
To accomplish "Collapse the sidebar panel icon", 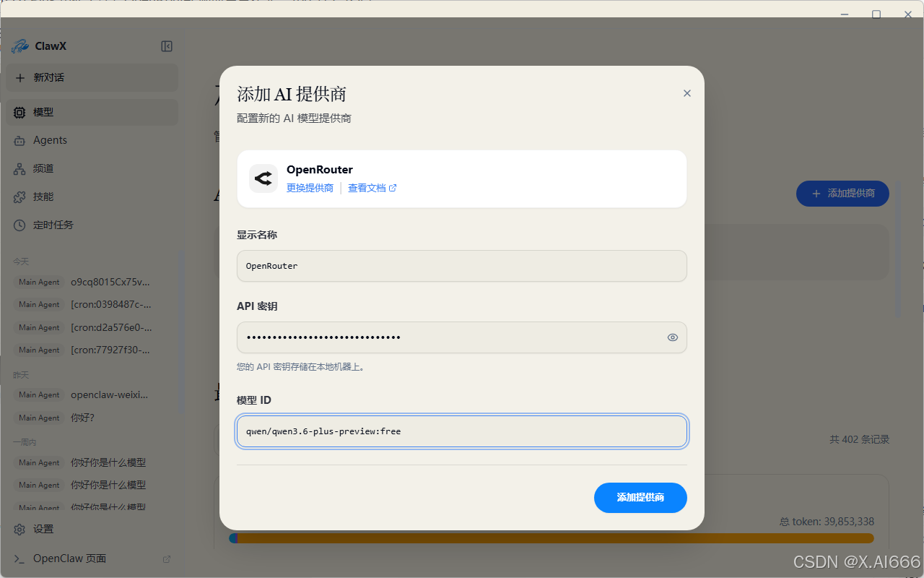I will [167, 46].
